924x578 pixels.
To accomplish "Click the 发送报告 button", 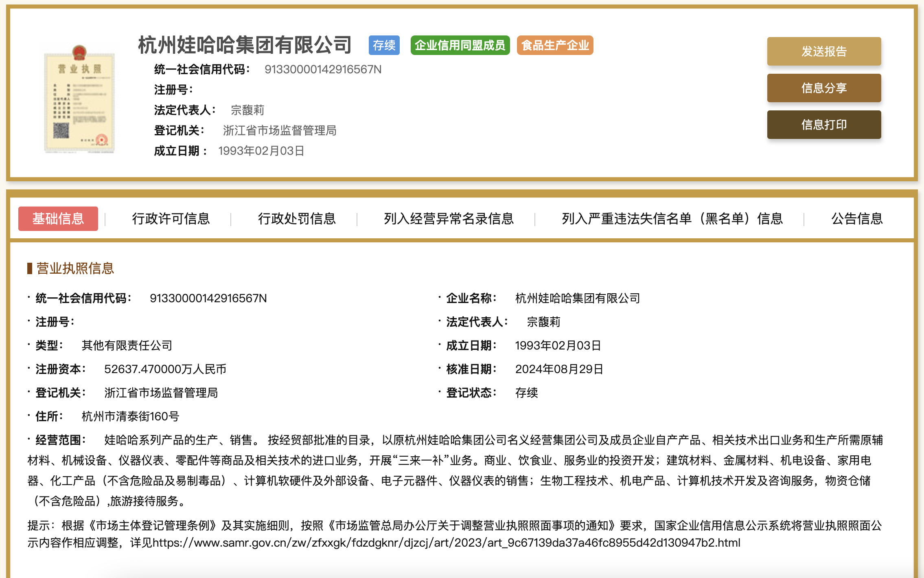I will point(824,51).
